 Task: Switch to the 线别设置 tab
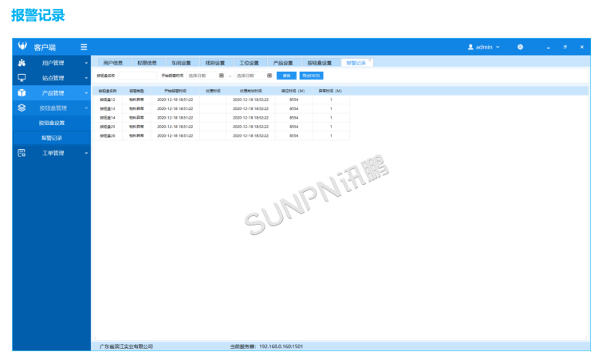point(215,62)
